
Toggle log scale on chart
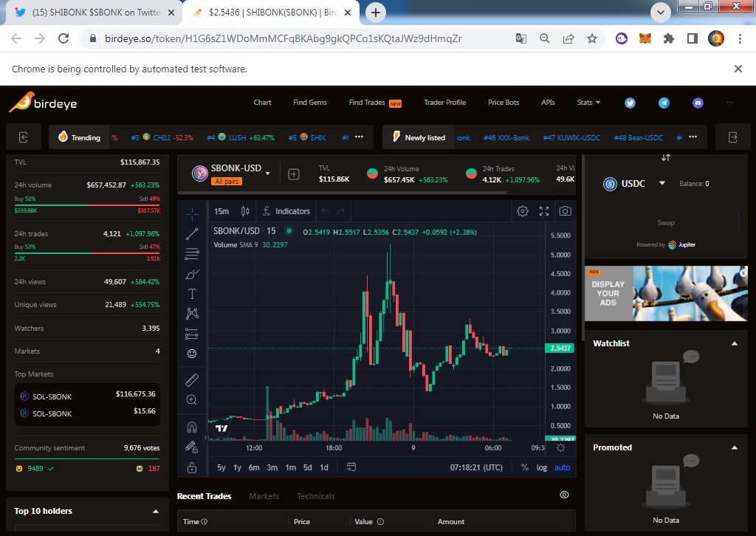click(542, 467)
